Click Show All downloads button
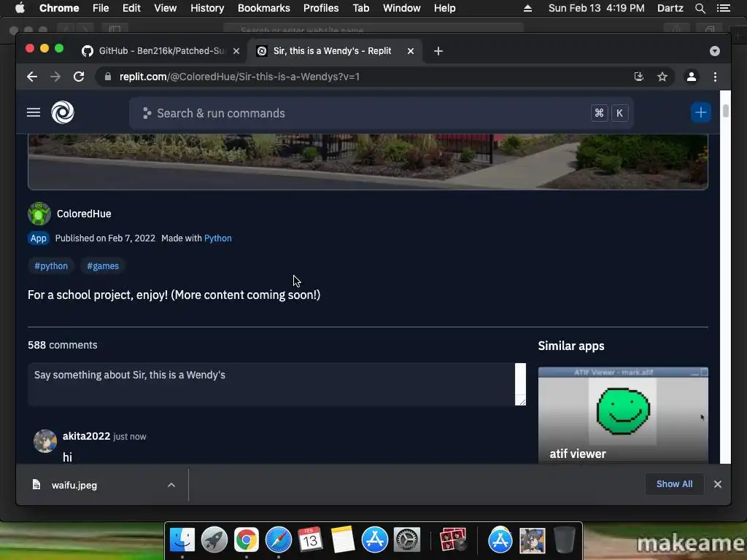The image size is (747, 560). (674, 484)
